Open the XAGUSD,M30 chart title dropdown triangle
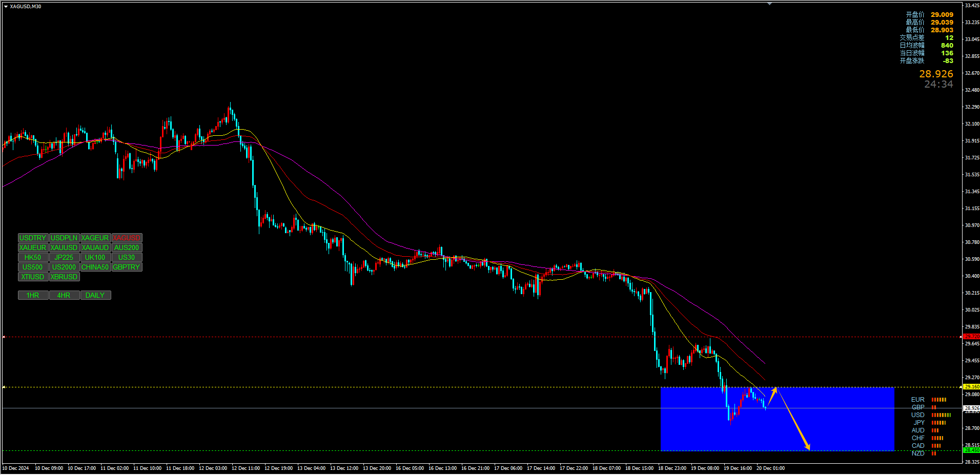This screenshot has height=475, width=980. pyautogui.click(x=6, y=7)
